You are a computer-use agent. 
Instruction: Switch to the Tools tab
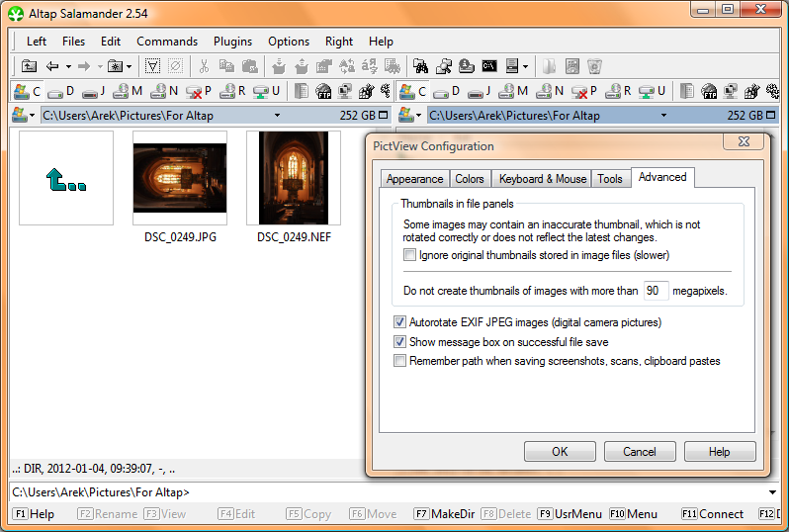click(x=610, y=179)
